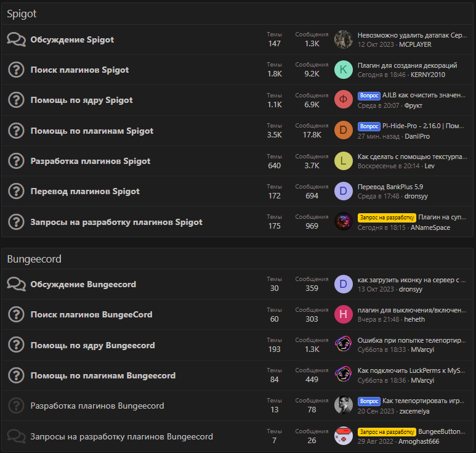The width and height of the screenshot is (476, 453).
Task: Open Помощь по плагинам Spigot forum
Action: tap(92, 131)
